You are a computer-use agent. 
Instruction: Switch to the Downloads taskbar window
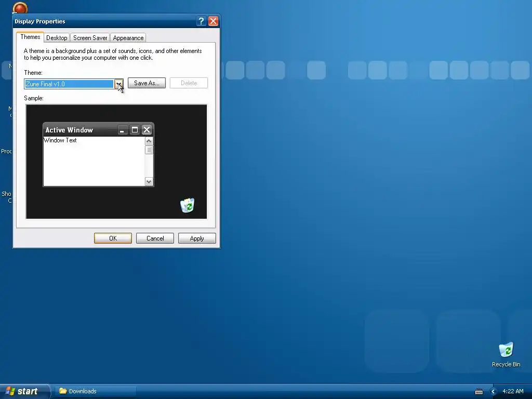tap(96, 391)
